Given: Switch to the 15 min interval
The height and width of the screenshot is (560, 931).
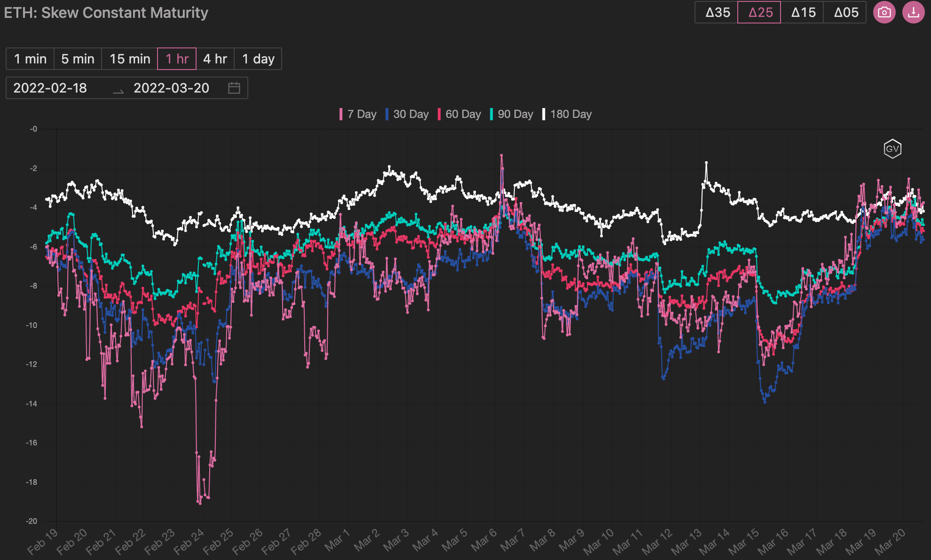Looking at the screenshot, I should [x=130, y=59].
